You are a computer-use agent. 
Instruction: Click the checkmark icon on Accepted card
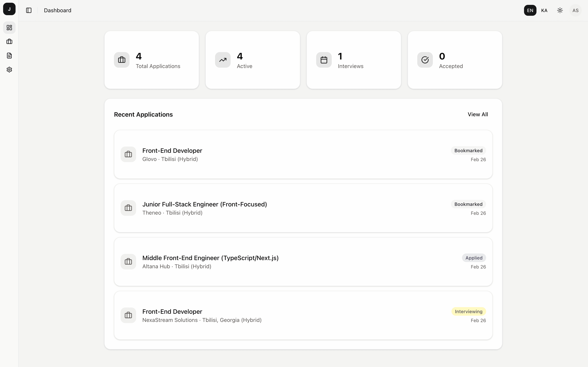425,60
